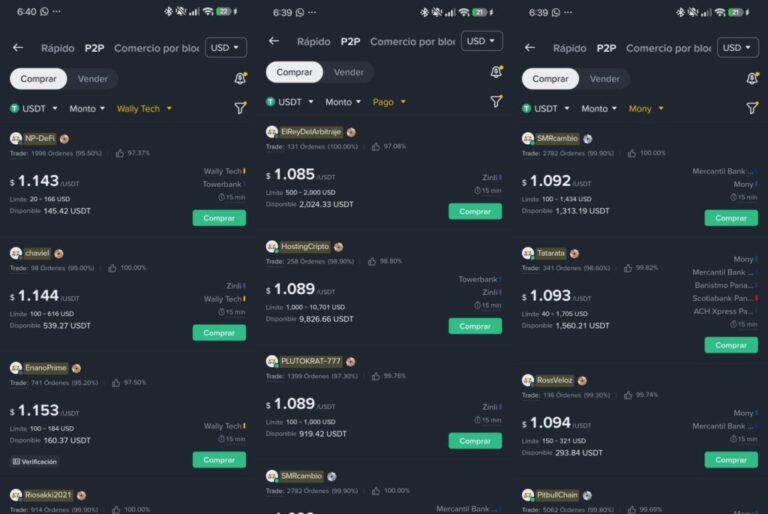768x514 pixels.
Task: Open the USD currency selector beside Mony list
Action: click(738, 48)
